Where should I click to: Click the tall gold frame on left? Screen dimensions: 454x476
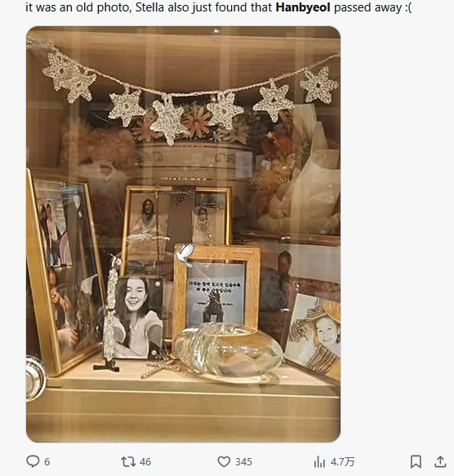(65, 272)
